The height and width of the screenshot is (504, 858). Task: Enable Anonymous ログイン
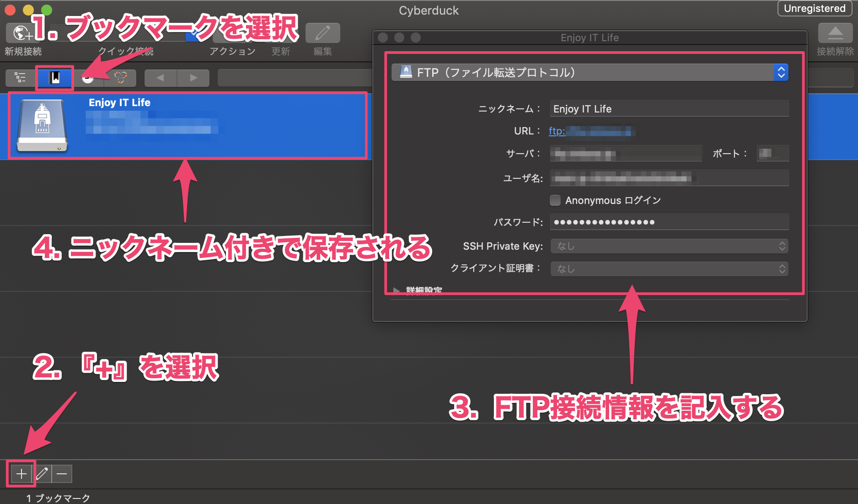pos(555,200)
